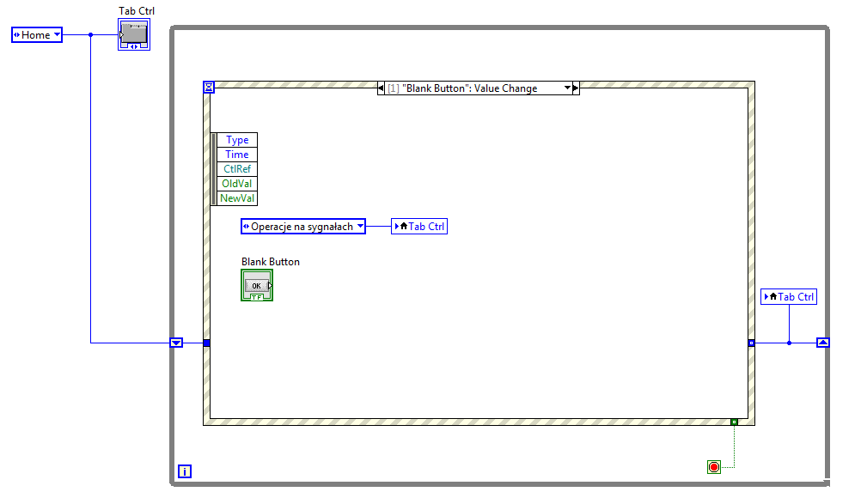Image resolution: width=861 pixels, height=504 pixels.
Task: Select the Type event data field
Action: (x=237, y=140)
